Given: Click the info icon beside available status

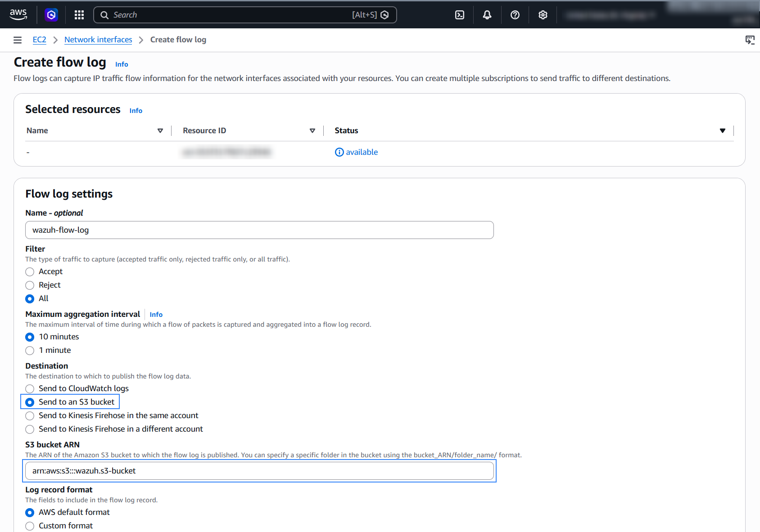Looking at the screenshot, I should 339,152.
